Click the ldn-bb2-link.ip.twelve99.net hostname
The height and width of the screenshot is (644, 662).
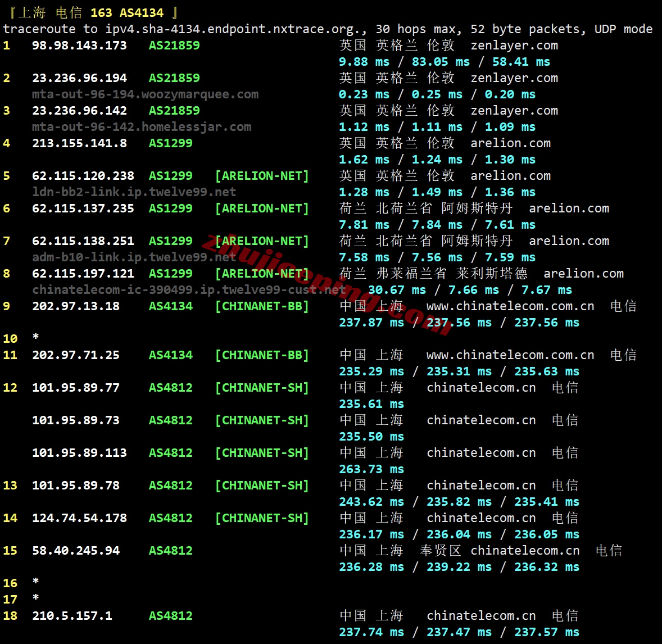(134, 192)
